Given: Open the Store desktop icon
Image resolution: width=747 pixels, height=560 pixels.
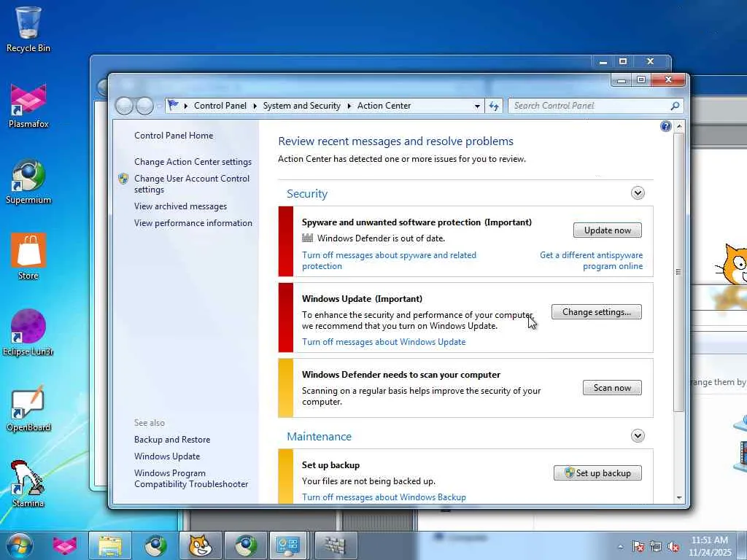Looking at the screenshot, I should coord(28,257).
